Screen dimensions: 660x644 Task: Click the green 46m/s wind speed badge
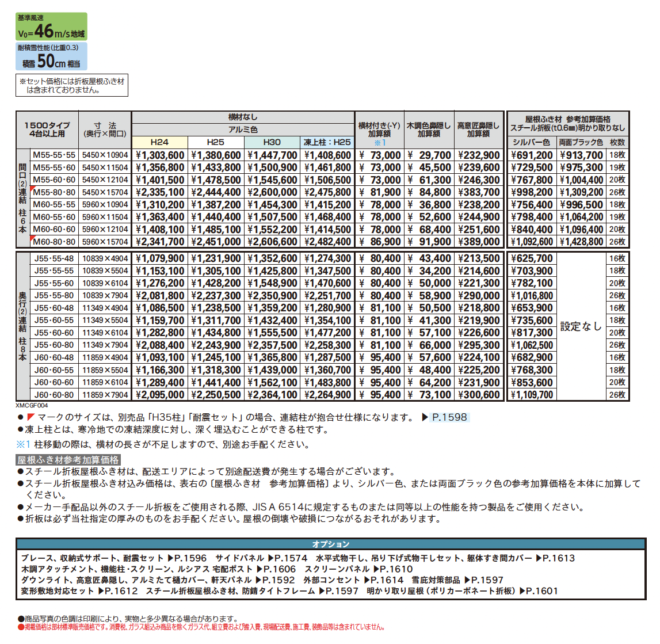(51, 26)
